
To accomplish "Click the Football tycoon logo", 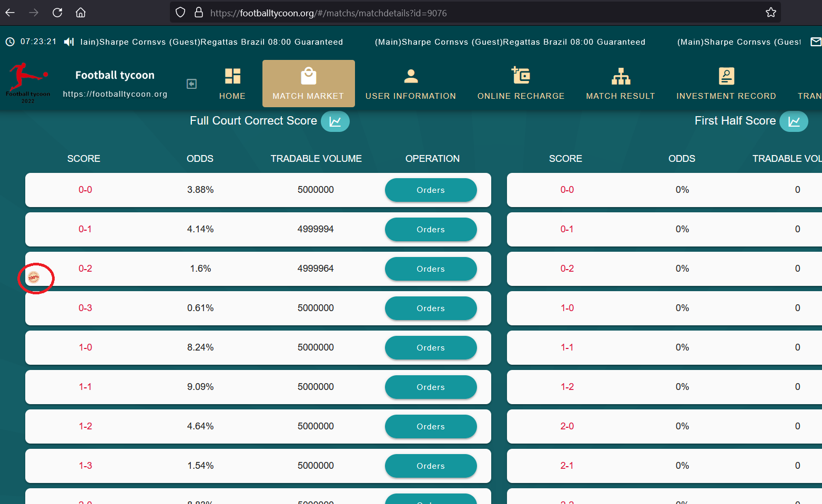I will pyautogui.click(x=28, y=83).
